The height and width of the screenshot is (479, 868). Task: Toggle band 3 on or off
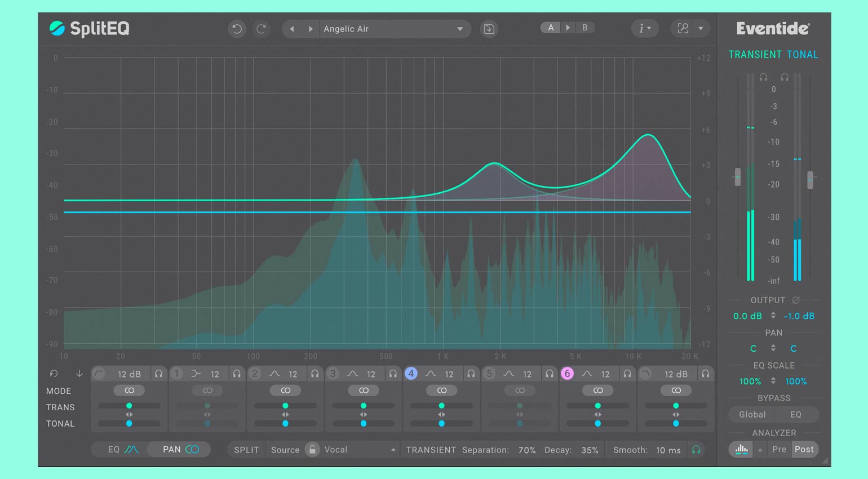pos(333,374)
